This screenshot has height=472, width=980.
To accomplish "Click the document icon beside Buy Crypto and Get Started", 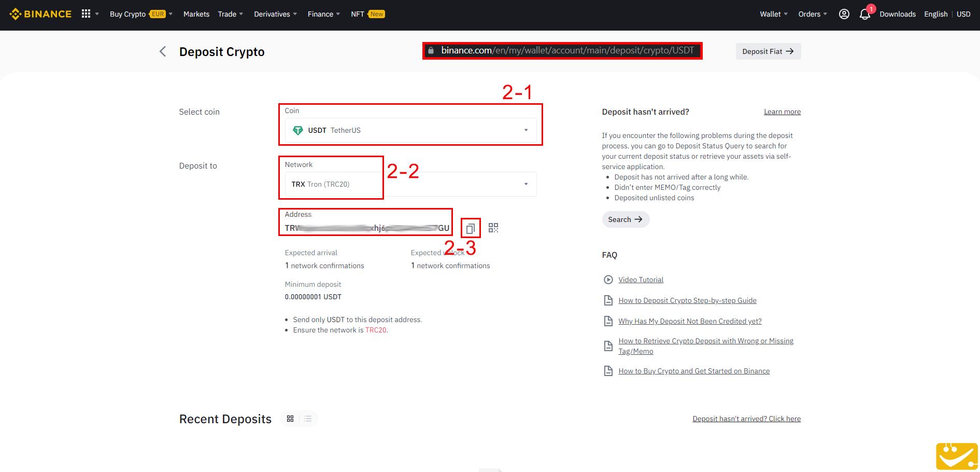I will pyautogui.click(x=608, y=371).
